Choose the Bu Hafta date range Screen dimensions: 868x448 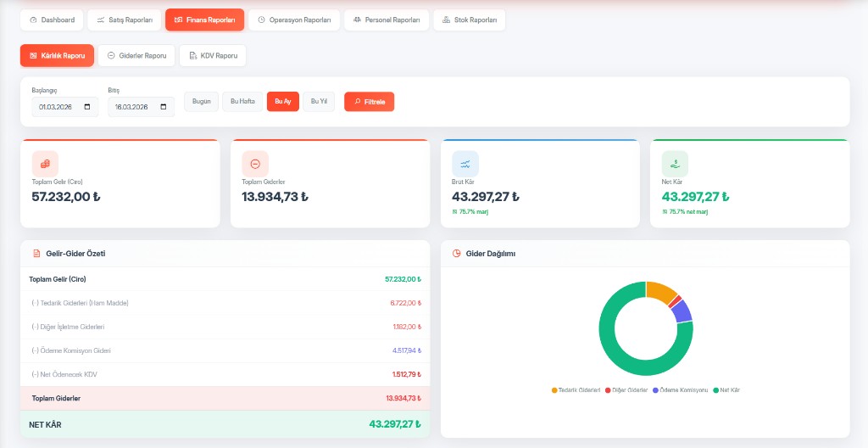[x=242, y=102]
